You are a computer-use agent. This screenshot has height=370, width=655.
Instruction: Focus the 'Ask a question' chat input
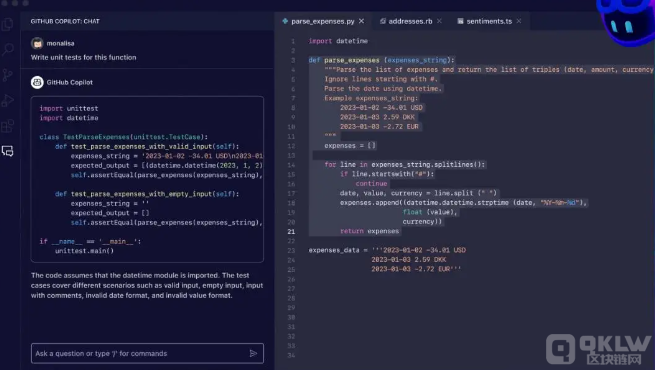[x=147, y=353]
